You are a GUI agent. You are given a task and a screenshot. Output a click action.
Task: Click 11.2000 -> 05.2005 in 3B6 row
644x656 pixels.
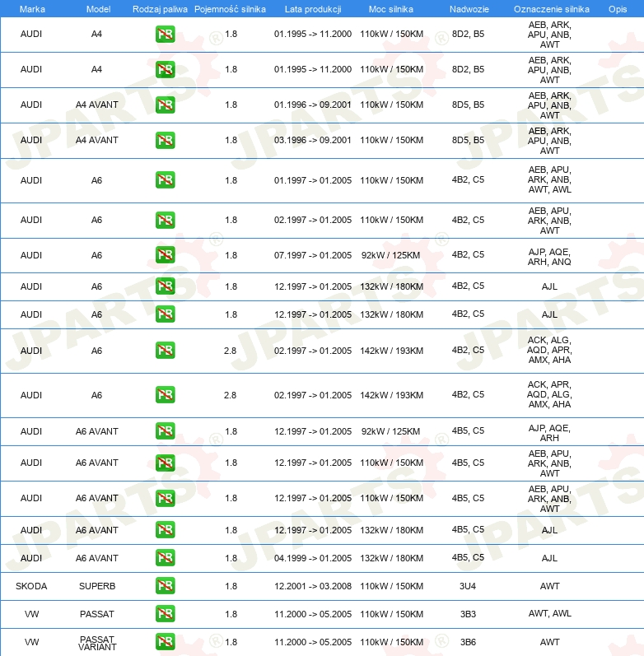pos(313,642)
